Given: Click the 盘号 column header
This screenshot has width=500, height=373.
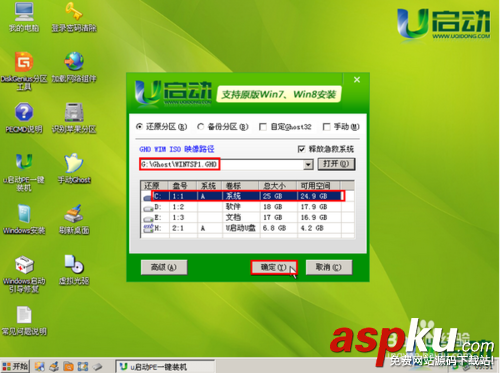Looking at the screenshot, I should [183, 186].
